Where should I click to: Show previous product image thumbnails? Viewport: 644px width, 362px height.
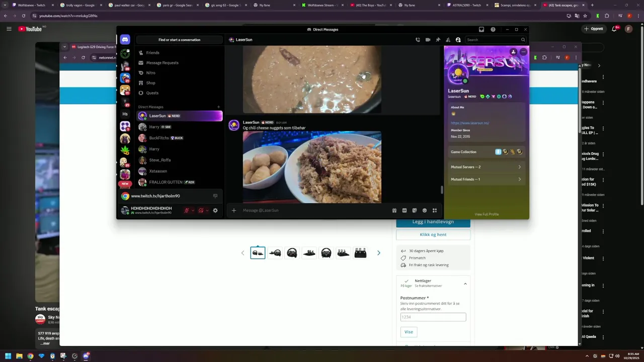coord(243,253)
